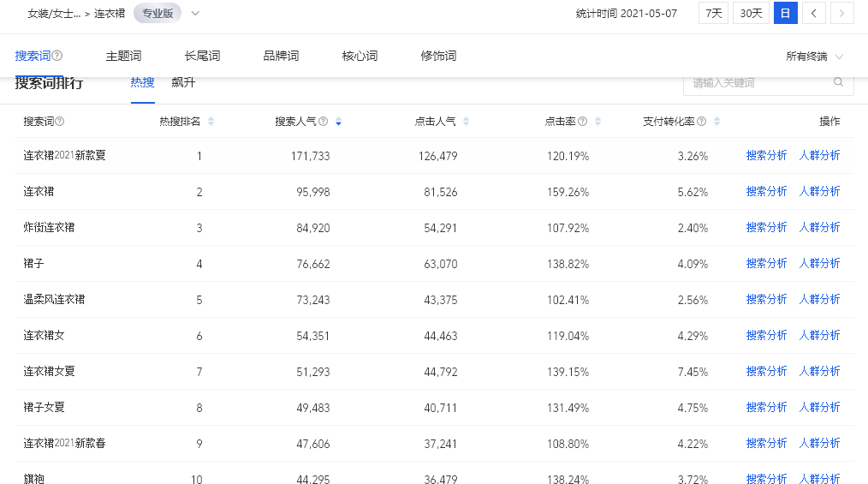Click the keyword 裙子女夏
The height and width of the screenshot is (484, 868).
[44, 408]
